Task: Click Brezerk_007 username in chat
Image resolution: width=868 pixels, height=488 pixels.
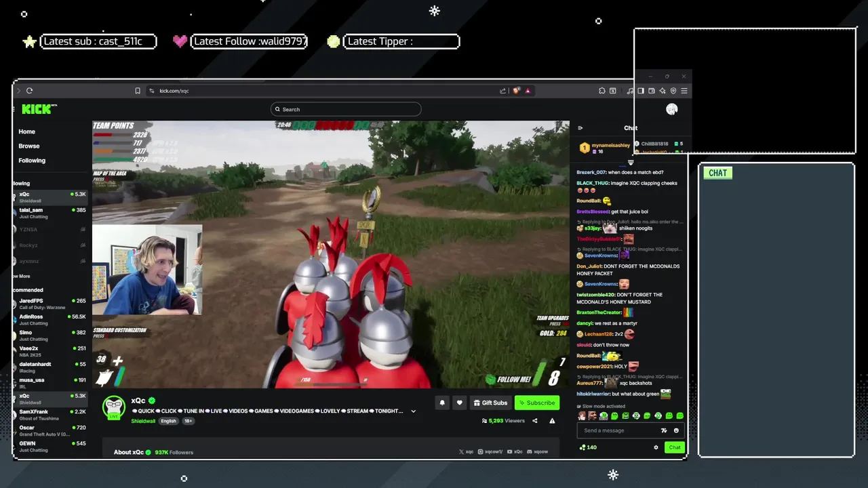Action: [x=591, y=172]
